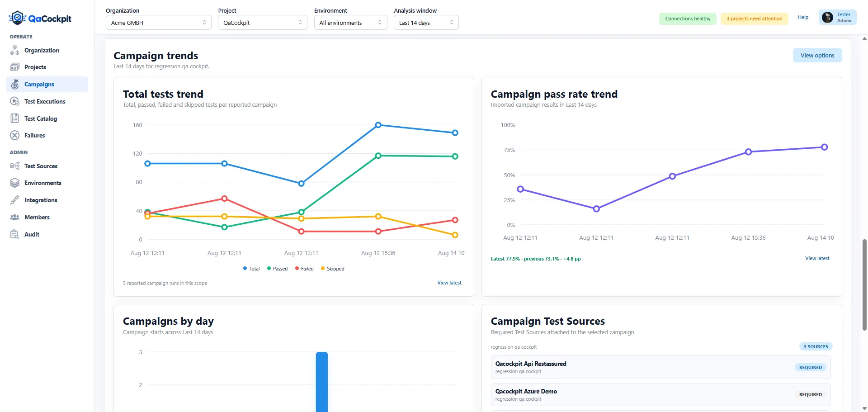Navigate to Environments admin page
The image size is (868, 412).
click(x=47, y=183)
